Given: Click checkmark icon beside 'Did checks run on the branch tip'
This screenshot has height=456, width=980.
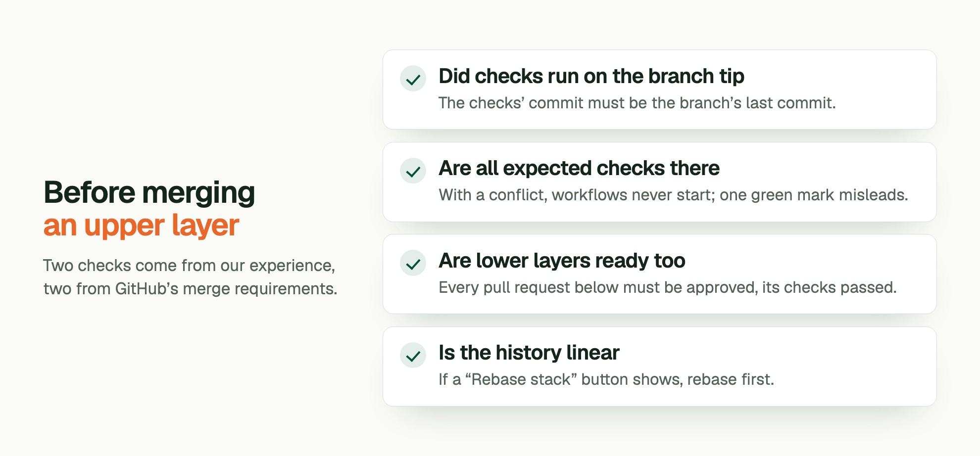Looking at the screenshot, I should (x=413, y=79).
